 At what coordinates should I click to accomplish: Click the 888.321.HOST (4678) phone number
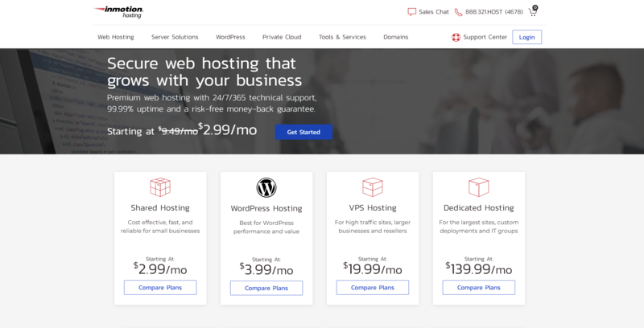coord(494,12)
